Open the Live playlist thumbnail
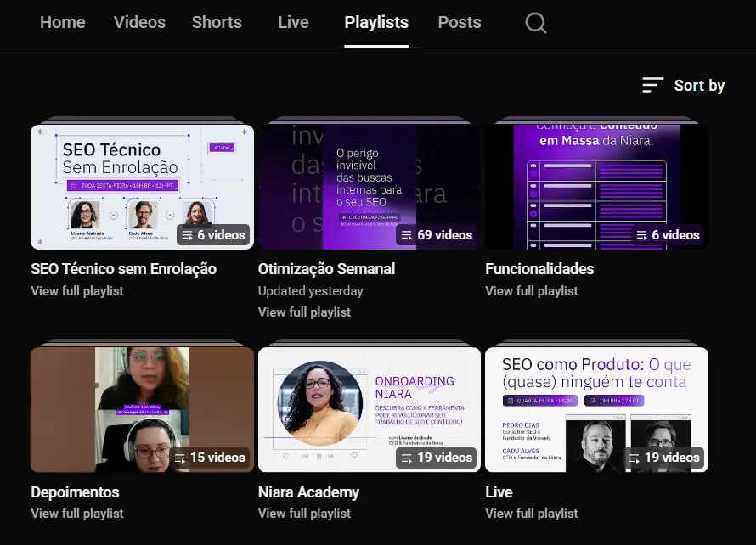756x545 pixels. click(597, 409)
